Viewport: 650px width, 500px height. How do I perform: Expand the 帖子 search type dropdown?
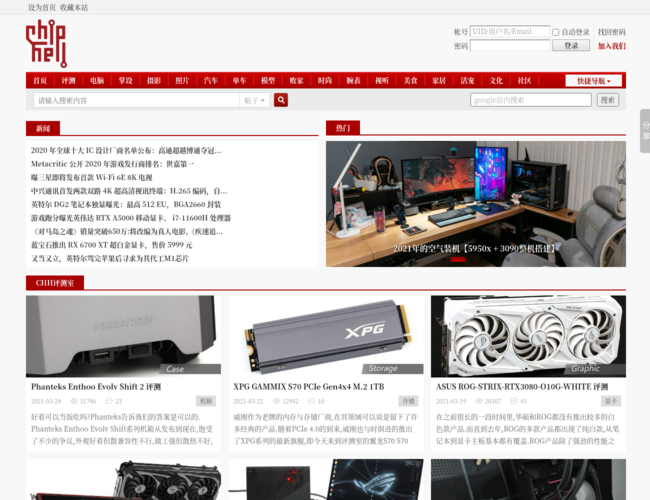click(255, 100)
